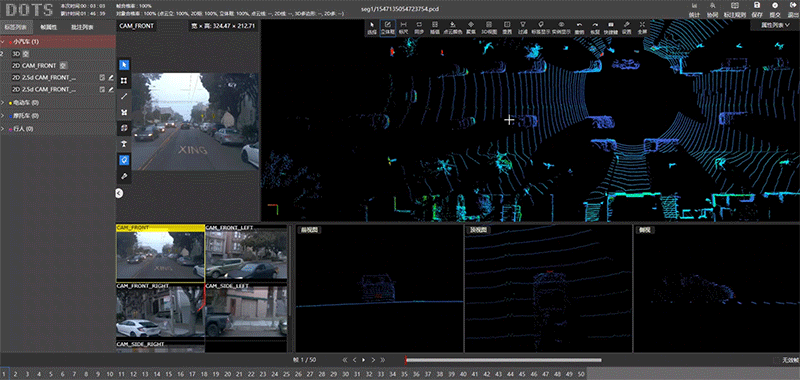Screen dimensions: 800x380
Task: Click the 提交 submit button
Action: (775, 9)
